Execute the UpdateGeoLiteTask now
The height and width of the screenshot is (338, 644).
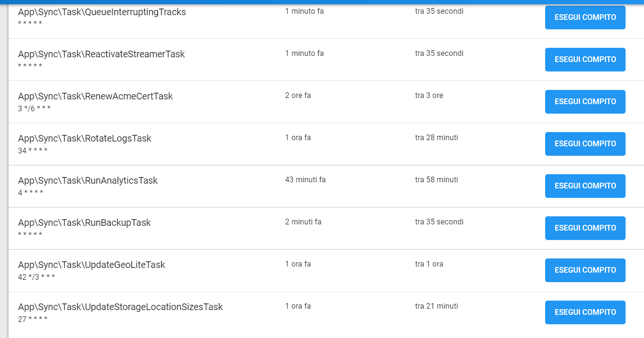click(585, 270)
